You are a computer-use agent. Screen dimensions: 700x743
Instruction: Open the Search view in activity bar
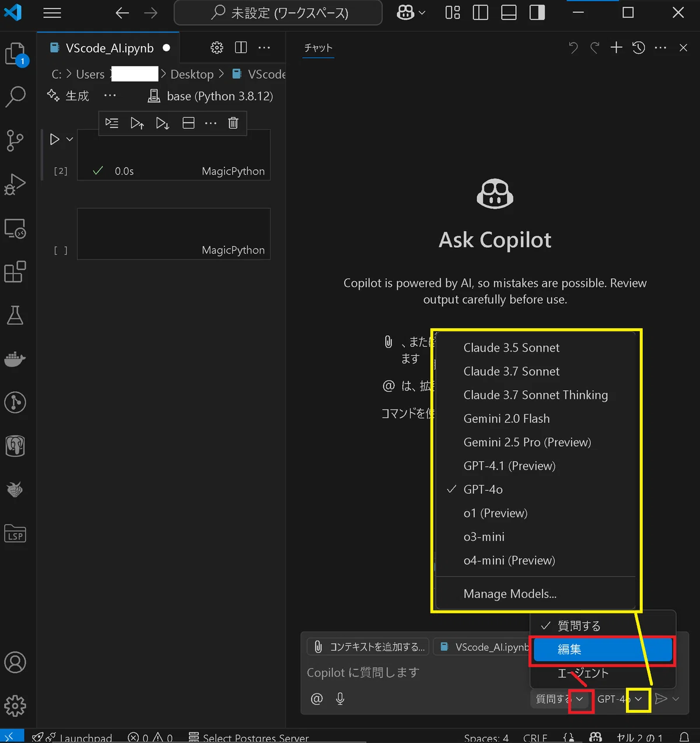click(x=15, y=97)
